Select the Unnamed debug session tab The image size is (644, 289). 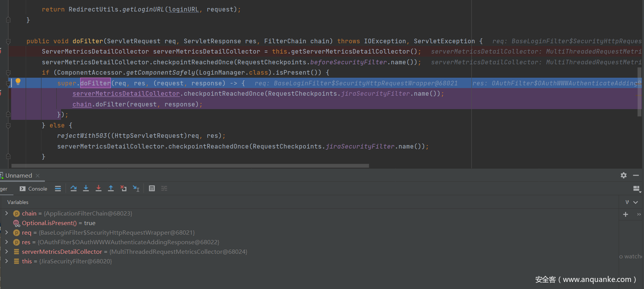point(19,175)
